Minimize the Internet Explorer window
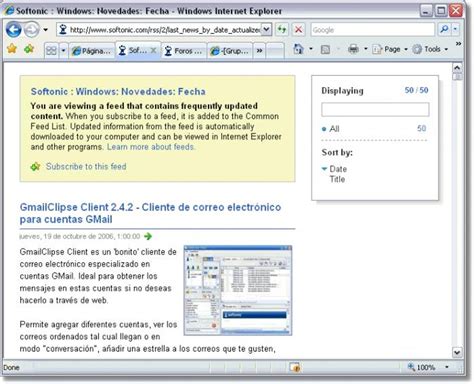474x384 pixels. point(426,11)
